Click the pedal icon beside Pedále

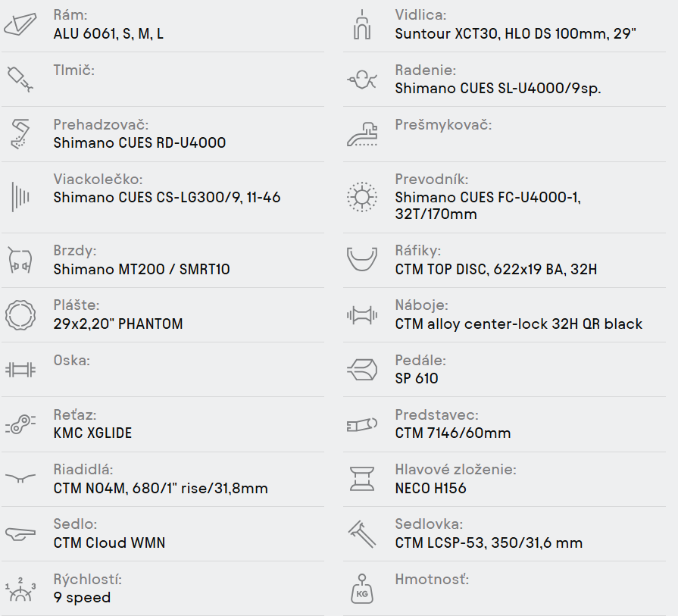(362, 370)
